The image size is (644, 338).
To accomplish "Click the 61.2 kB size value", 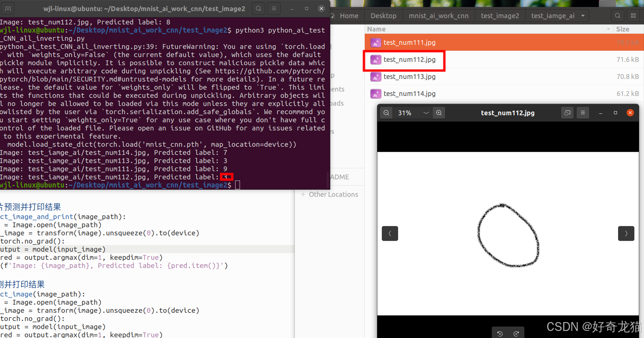I will pyautogui.click(x=627, y=94).
